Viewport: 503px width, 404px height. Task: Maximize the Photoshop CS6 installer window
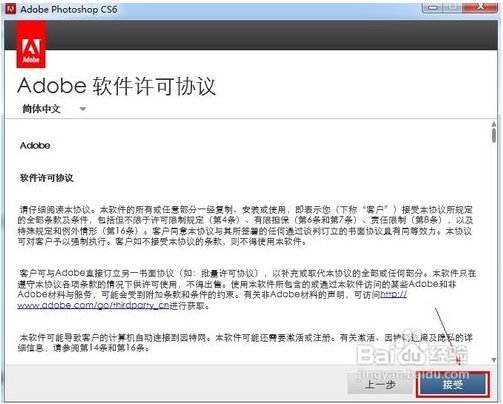[453, 7]
